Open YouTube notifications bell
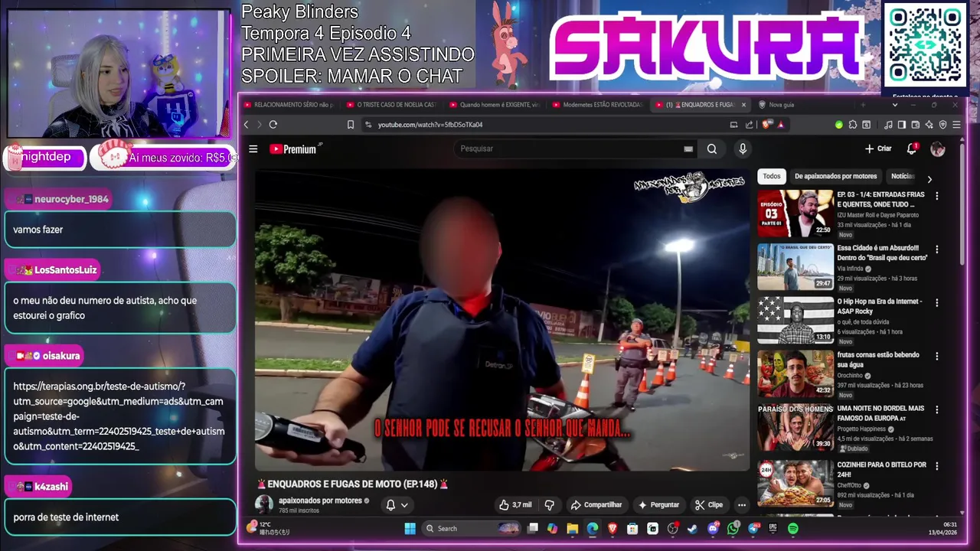Image resolution: width=980 pixels, height=551 pixels. [x=912, y=148]
